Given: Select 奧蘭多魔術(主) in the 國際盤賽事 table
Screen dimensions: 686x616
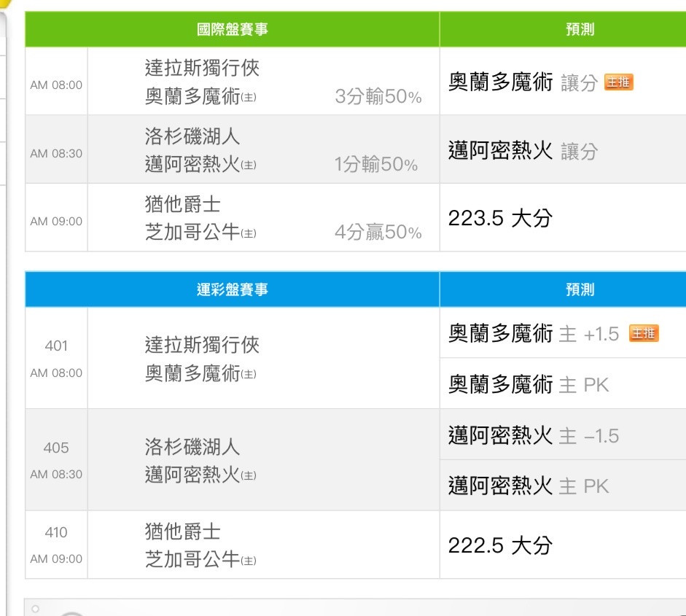Looking at the screenshot, I should pyautogui.click(x=200, y=95).
